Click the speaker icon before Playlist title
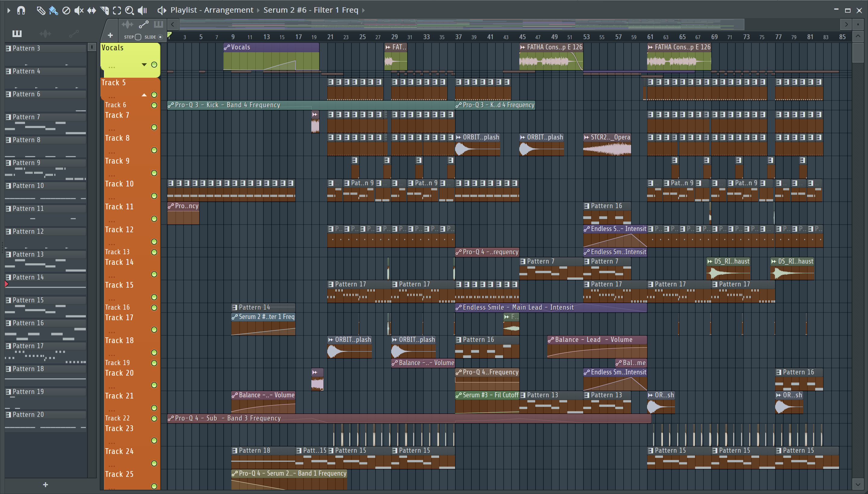Image resolution: width=868 pixels, height=494 pixels. coord(162,11)
